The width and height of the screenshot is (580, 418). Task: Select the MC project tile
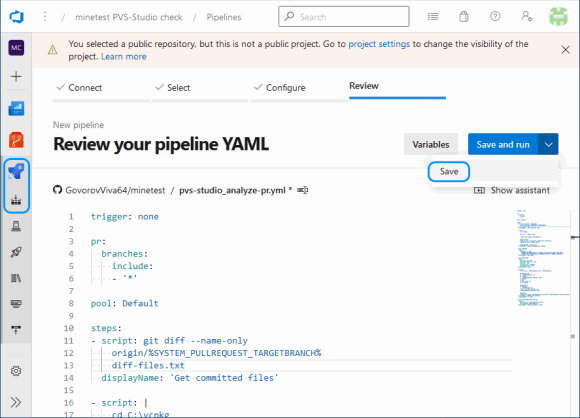coord(16,48)
